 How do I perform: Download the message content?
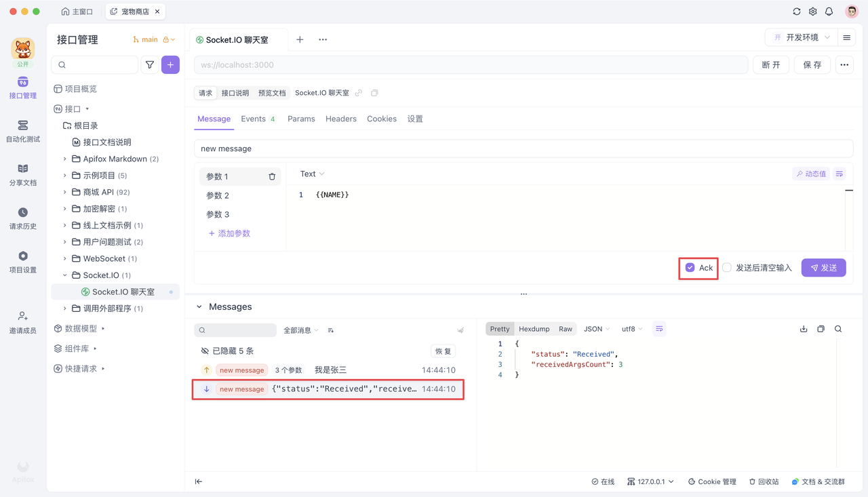coord(804,329)
